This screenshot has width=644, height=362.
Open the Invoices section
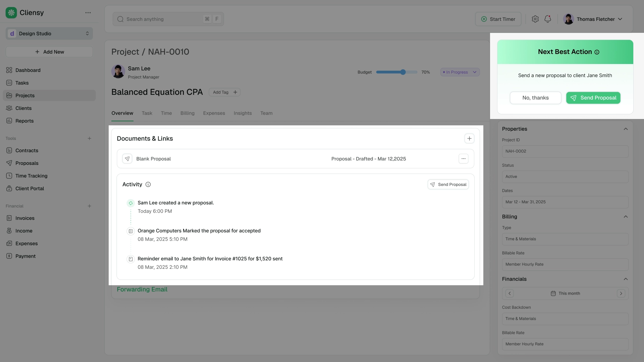pos(25,218)
